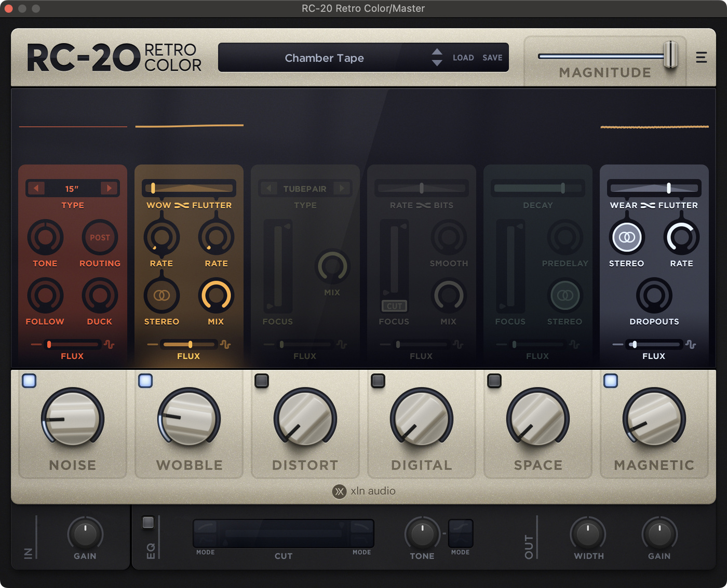Viewport: 727px width, 588px height.
Task: Click the Distort flux waveform icon
Action: (342, 344)
